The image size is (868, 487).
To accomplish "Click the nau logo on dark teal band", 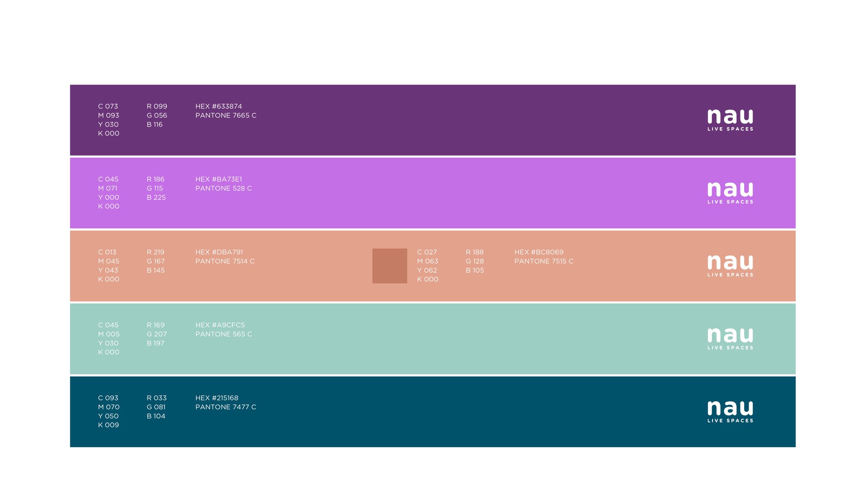I will pos(730,411).
